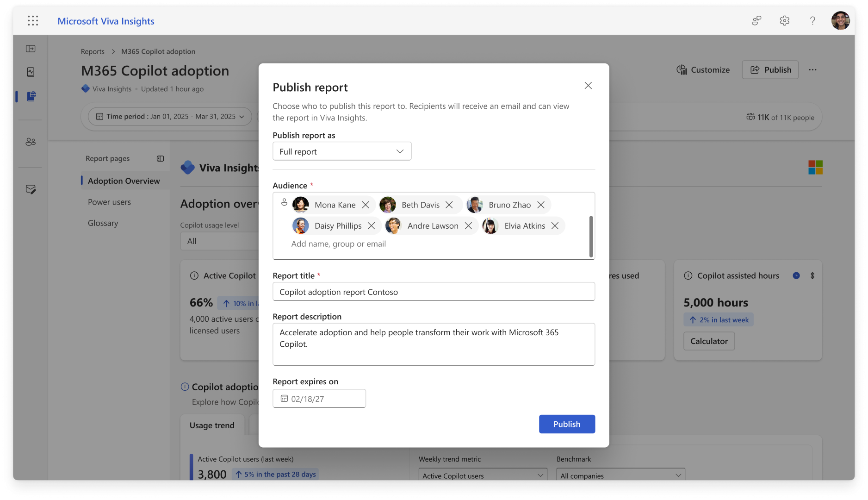
Task: Remove Daisy Phillips from audience
Action: tap(372, 226)
